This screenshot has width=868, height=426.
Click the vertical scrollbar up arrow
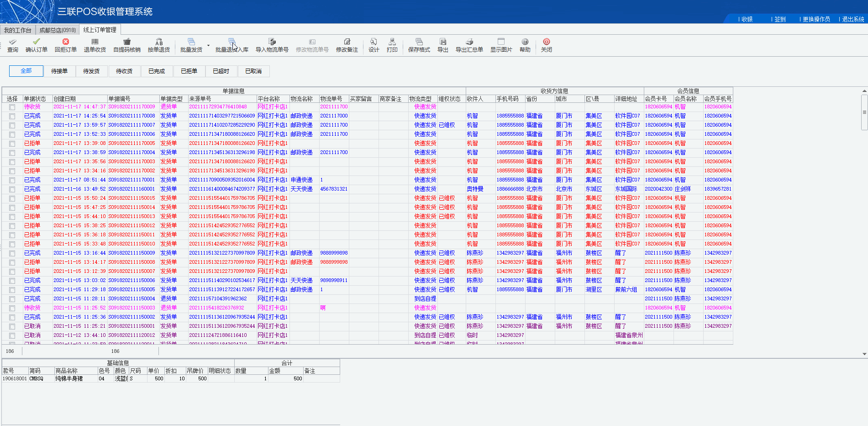tap(864, 91)
